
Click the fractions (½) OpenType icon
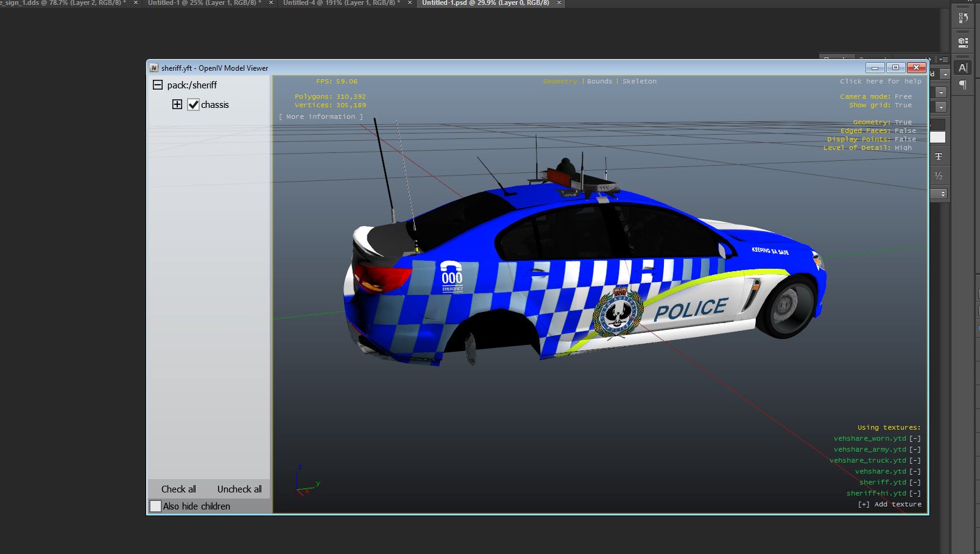[939, 176]
